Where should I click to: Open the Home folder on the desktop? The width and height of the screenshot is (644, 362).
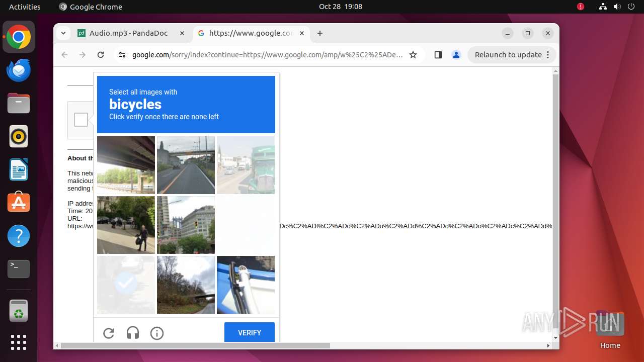pos(610,330)
